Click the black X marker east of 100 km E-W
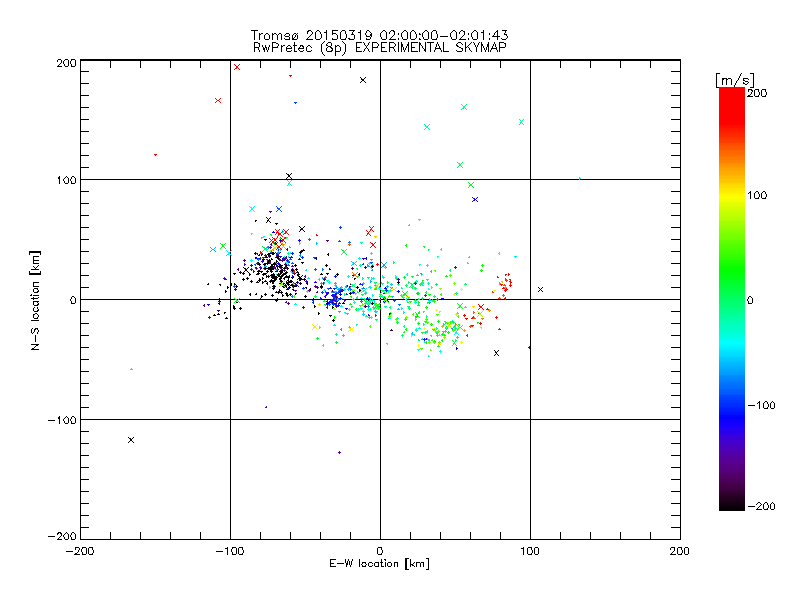This screenshot has width=800, height=600. (x=540, y=289)
